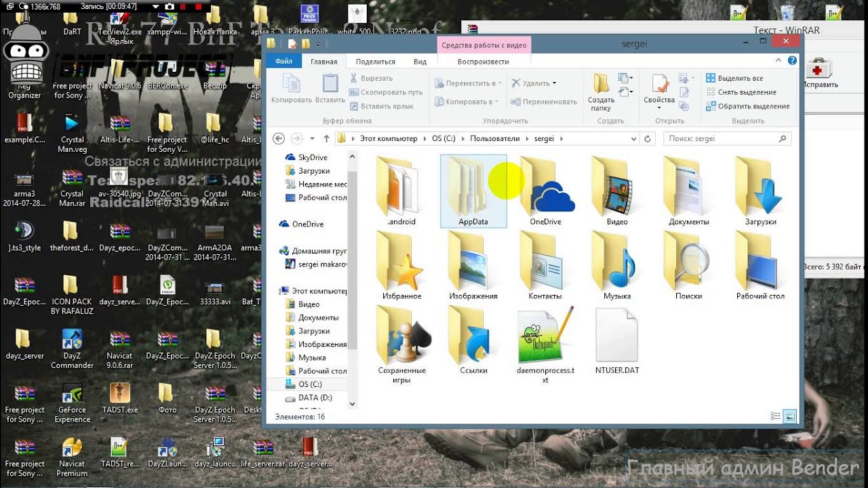
Task: Open the Музыка folder in the file pane
Action: (617, 266)
